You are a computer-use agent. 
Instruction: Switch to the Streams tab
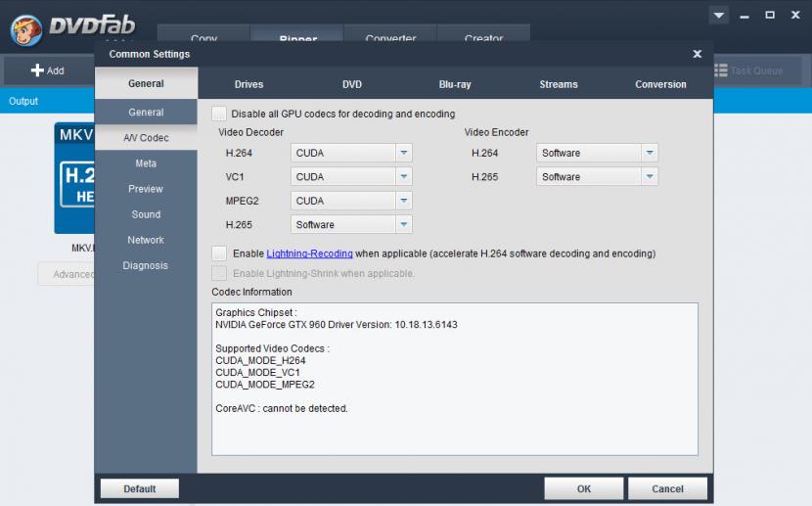click(559, 84)
